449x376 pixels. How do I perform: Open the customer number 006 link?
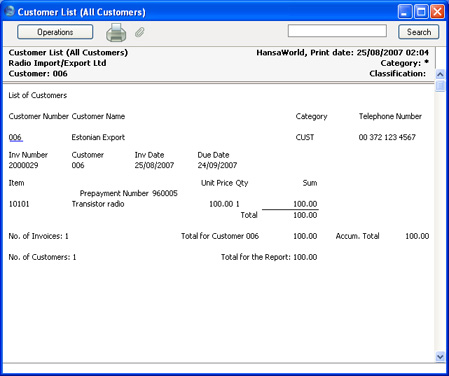[x=15, y=137]
